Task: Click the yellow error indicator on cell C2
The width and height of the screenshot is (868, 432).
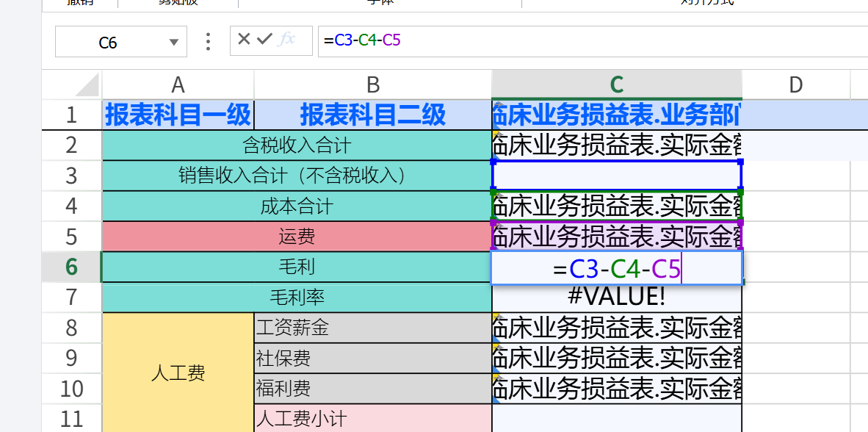Action: click(496, 135)
